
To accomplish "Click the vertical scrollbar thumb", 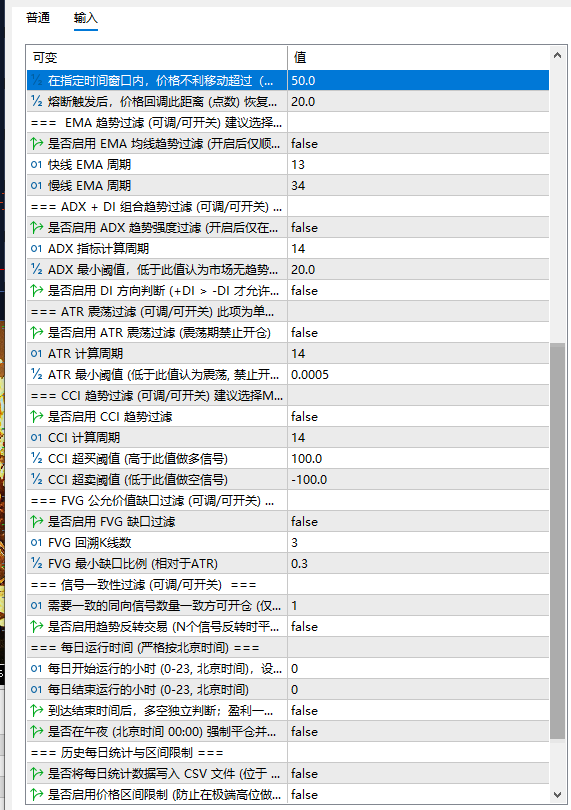I will [557, 541].
